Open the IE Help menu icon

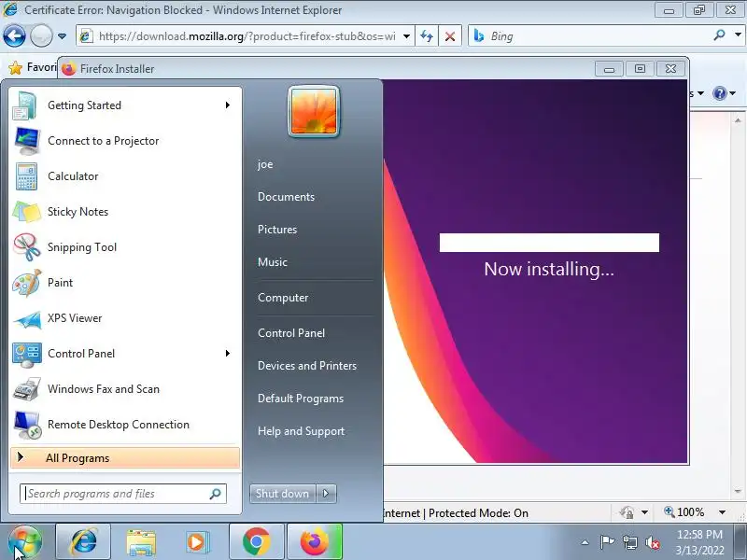point(719,93)
